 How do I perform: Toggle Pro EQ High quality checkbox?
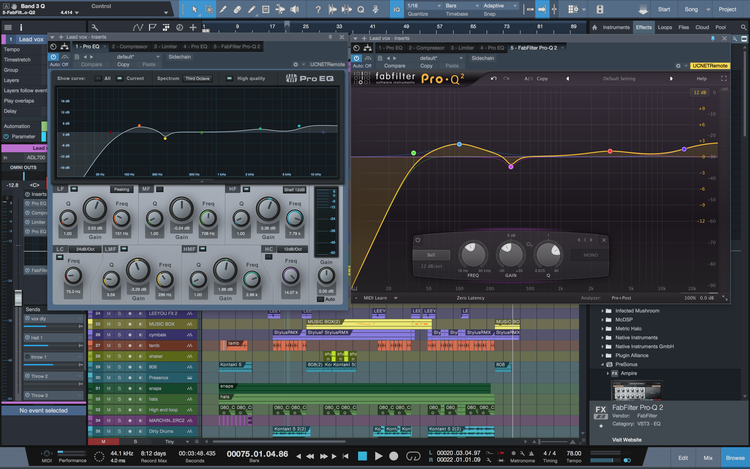(229, 78)
